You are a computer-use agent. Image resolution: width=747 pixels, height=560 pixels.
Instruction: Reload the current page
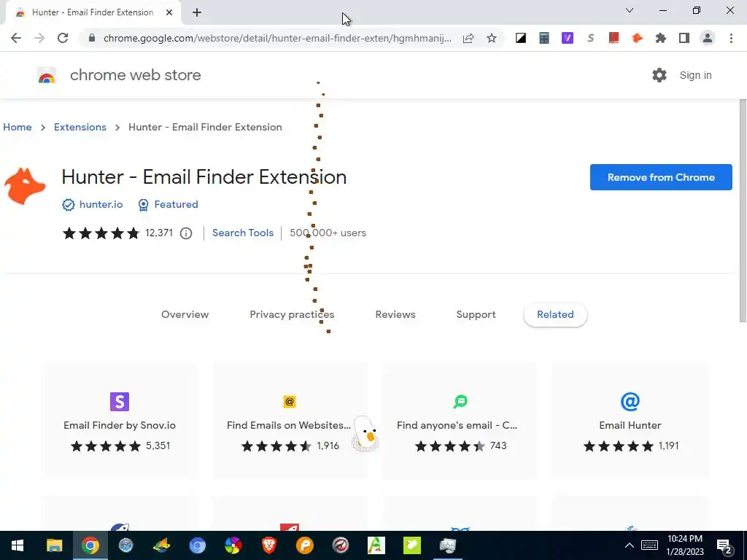tap(63, 38)
